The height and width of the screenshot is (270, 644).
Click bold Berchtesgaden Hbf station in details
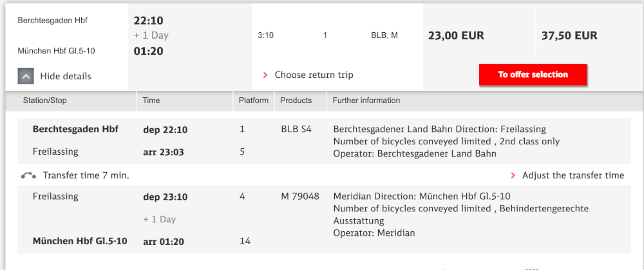(x=75, y=130)
